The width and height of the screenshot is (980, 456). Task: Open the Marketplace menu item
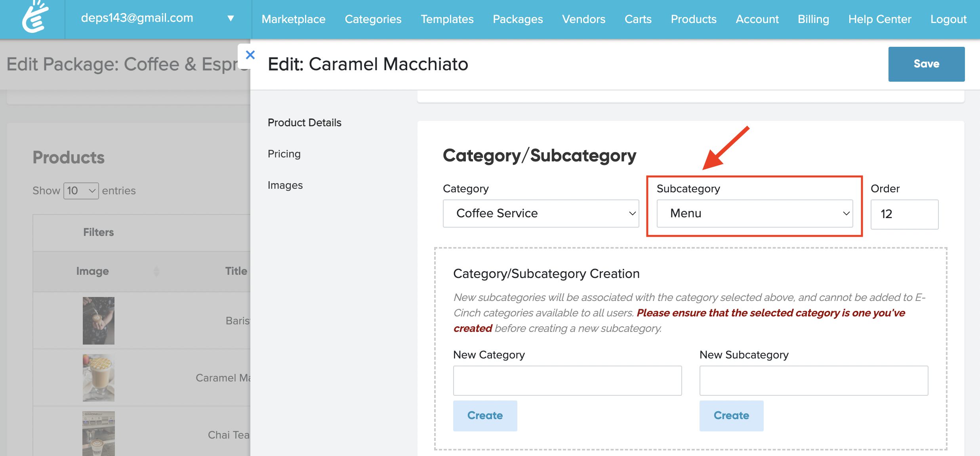coord(293,19)
